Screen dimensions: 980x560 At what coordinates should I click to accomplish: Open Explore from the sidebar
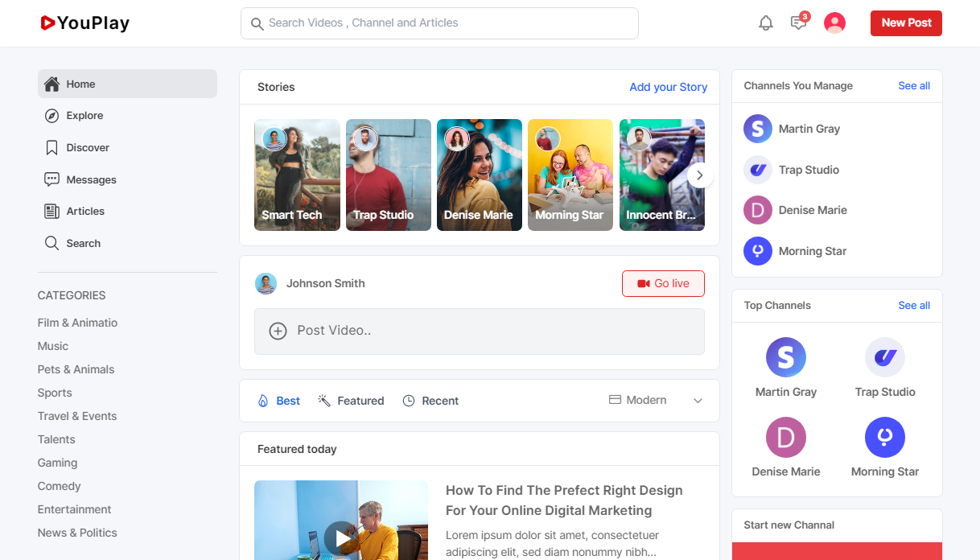84,116
